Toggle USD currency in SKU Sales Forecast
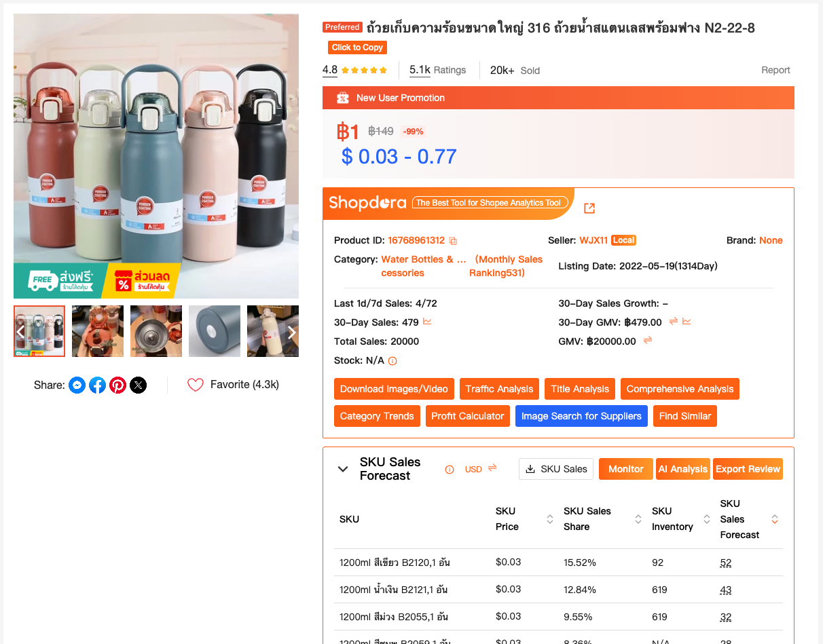The height and width of the screenshot is (644, 823). tap(492, 468)
